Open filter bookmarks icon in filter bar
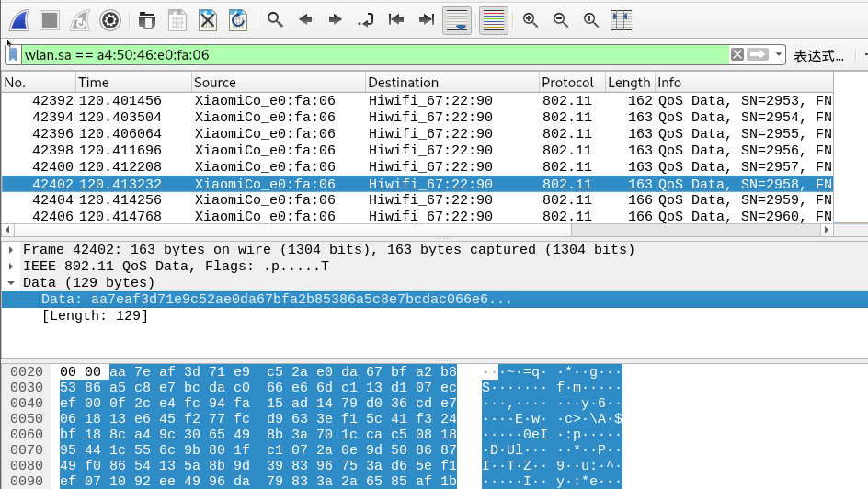This screenshot has width=868, height=489. pyautogui.click(x=13, y=54)
